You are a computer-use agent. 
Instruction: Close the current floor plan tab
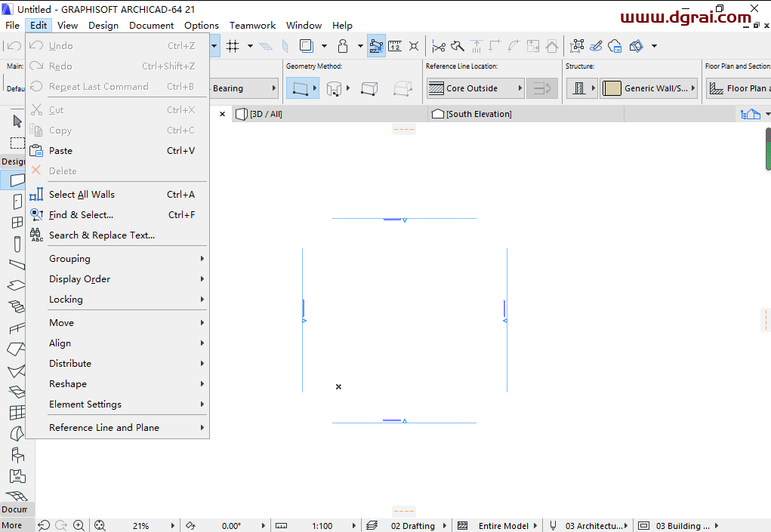click(x=222, y=114)
